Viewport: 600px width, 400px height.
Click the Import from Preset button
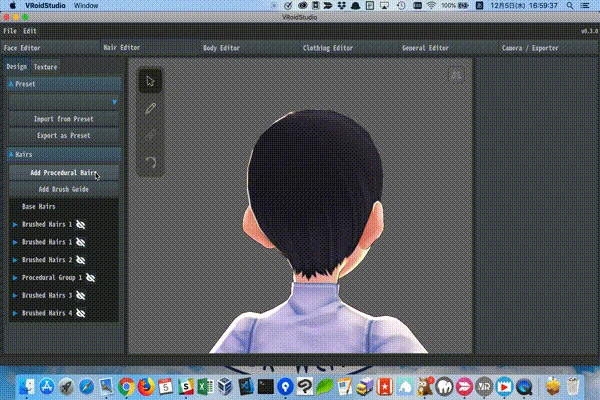point(64,119)
